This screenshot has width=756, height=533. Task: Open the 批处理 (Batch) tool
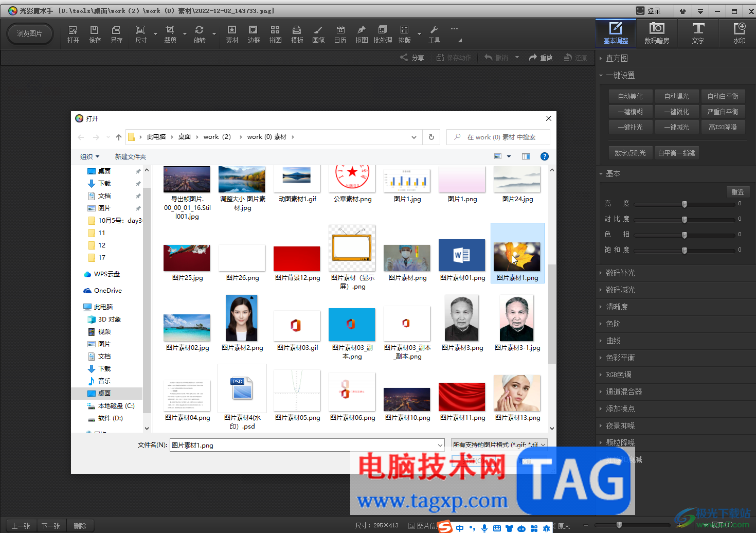pyautogui.click(x=383, y=34)
